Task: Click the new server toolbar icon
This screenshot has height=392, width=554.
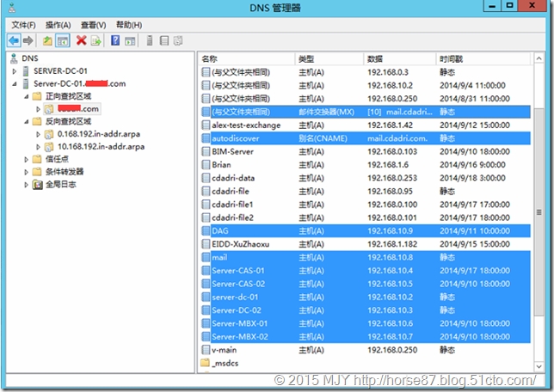Action: click(x=150, y=40)
